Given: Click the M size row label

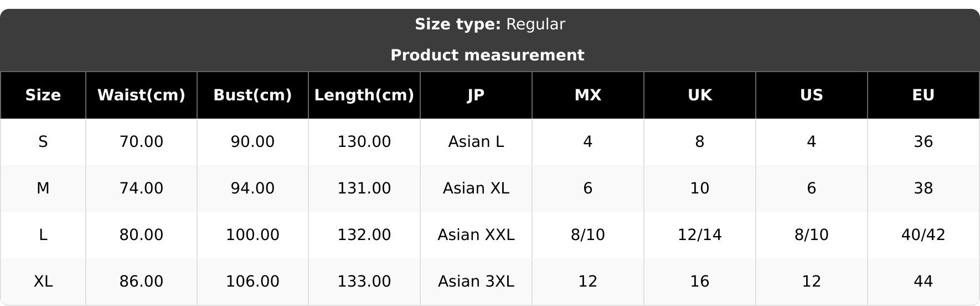Looking at the screenshot, I should pyautogui.click(x=43, y=188).
